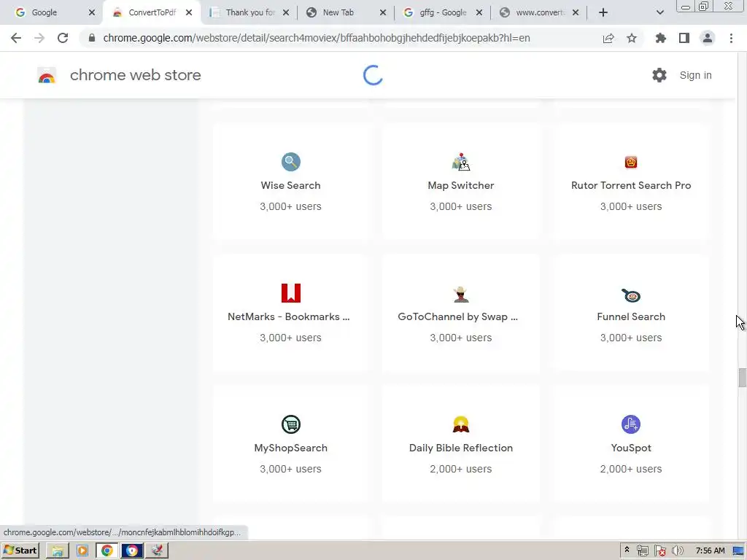The width and height of the screenshot is (747, 560).
Task: Close the New Tab tab
Action: click(383, 12)
